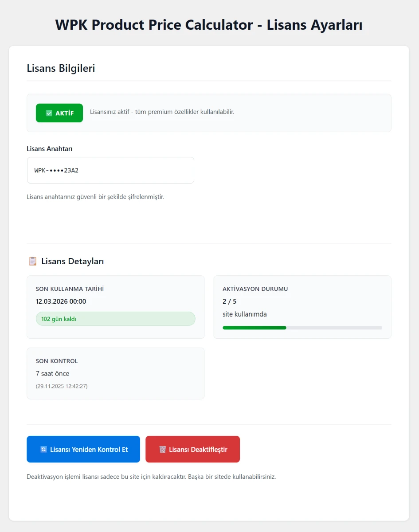
Task: Click the deactivation note below the buttons
Action: click(x=151, y=477)
